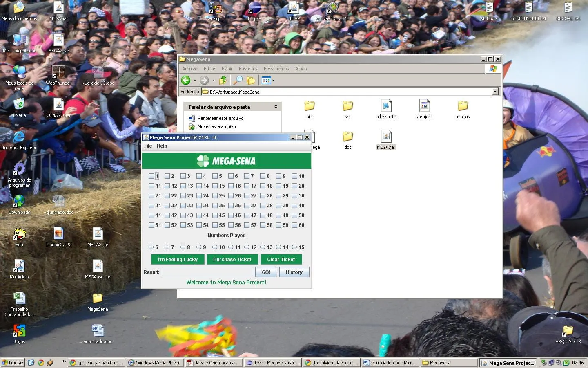
Task: Run the draw with GO! button
Action: (266, 272)
